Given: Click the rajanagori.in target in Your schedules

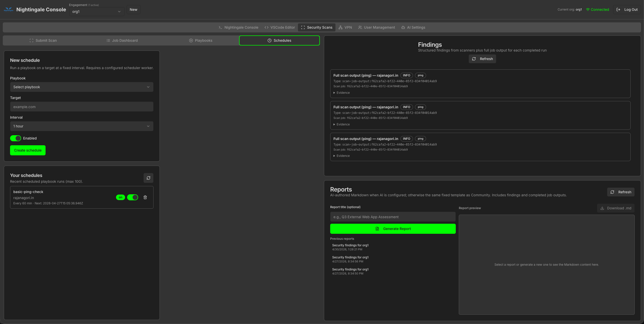Looking at the screenshot, I should point(23,198).
